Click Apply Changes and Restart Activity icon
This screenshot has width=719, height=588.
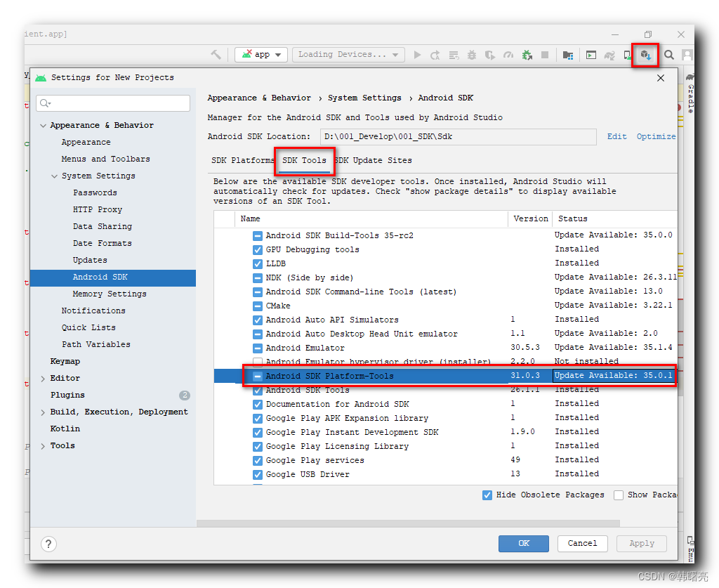[x=435, y=55]
